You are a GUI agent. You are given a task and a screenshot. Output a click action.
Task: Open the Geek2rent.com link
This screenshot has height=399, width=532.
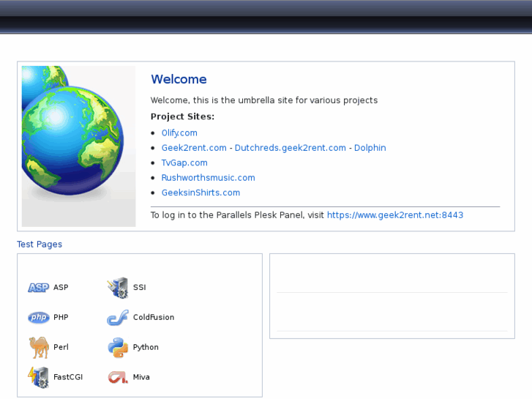tap(194, 148)
